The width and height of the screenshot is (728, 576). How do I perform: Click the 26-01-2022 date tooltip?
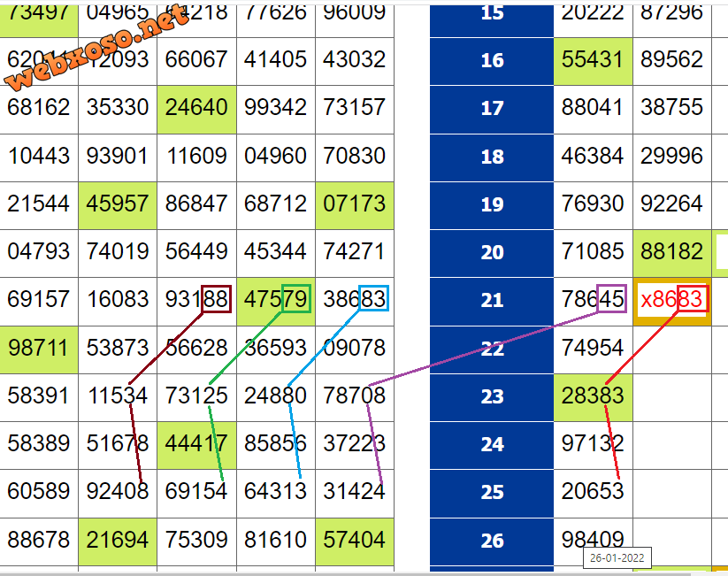(x=617, y=557)
